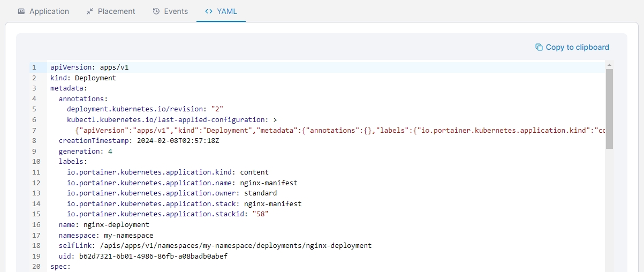Copy YAML to clipboard
The height and width of the screenshot is (272, 644).
point(572,47)
